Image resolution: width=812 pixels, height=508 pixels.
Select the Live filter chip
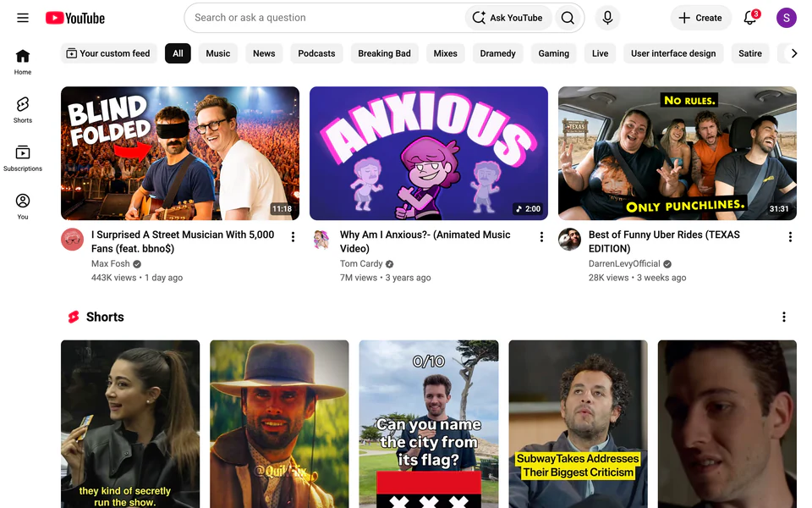601,53
